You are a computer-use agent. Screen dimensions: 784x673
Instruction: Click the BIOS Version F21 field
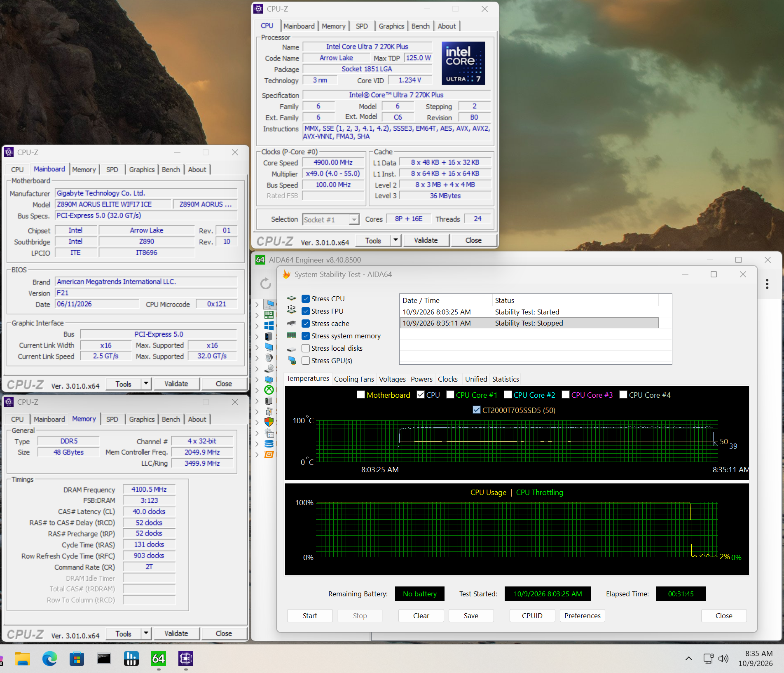146,293
